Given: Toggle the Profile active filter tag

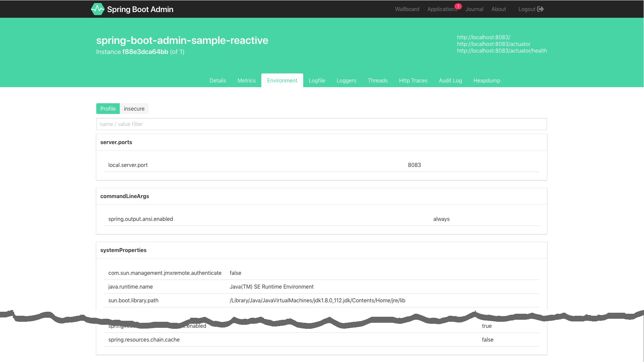Looking at the screenshot, I should click(108, 108).
